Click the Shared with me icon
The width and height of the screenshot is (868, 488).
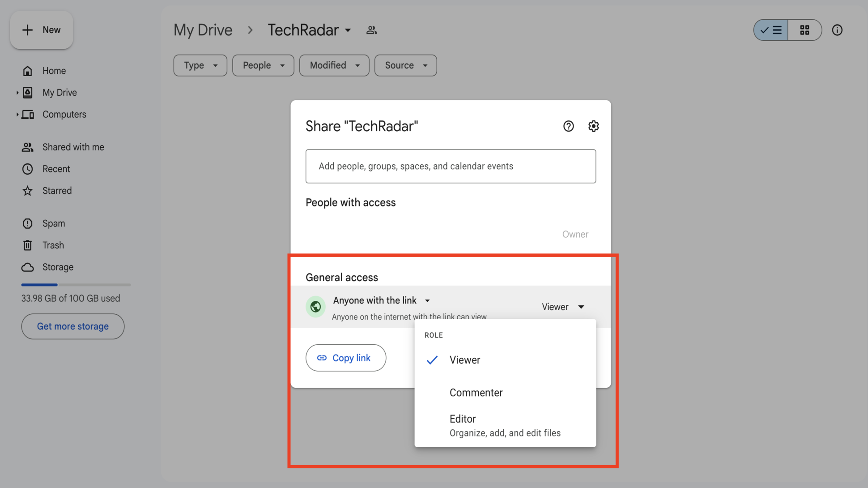[27, 147]
